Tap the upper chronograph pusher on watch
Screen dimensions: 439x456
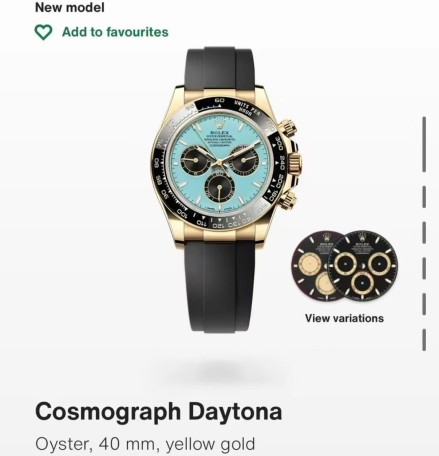coord(287,128)
